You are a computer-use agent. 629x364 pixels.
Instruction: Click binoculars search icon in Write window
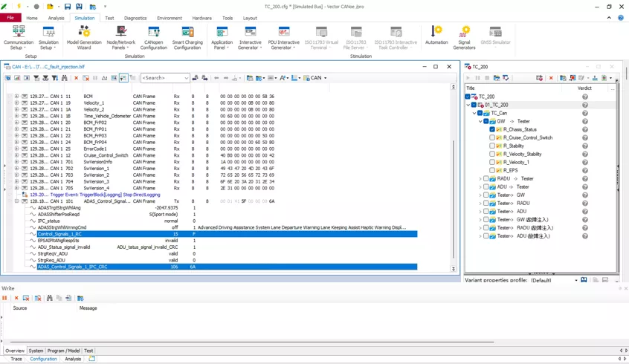(49, 298)
